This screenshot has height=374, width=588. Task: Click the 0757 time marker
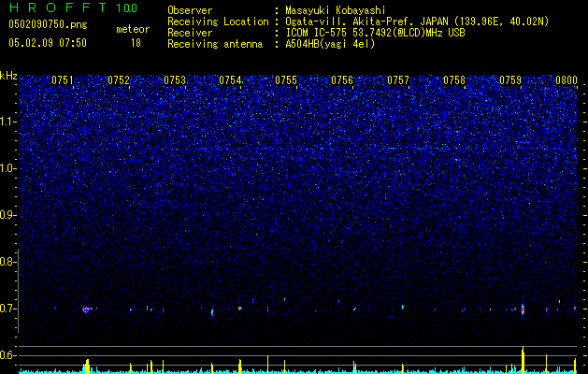click(398, 80)
